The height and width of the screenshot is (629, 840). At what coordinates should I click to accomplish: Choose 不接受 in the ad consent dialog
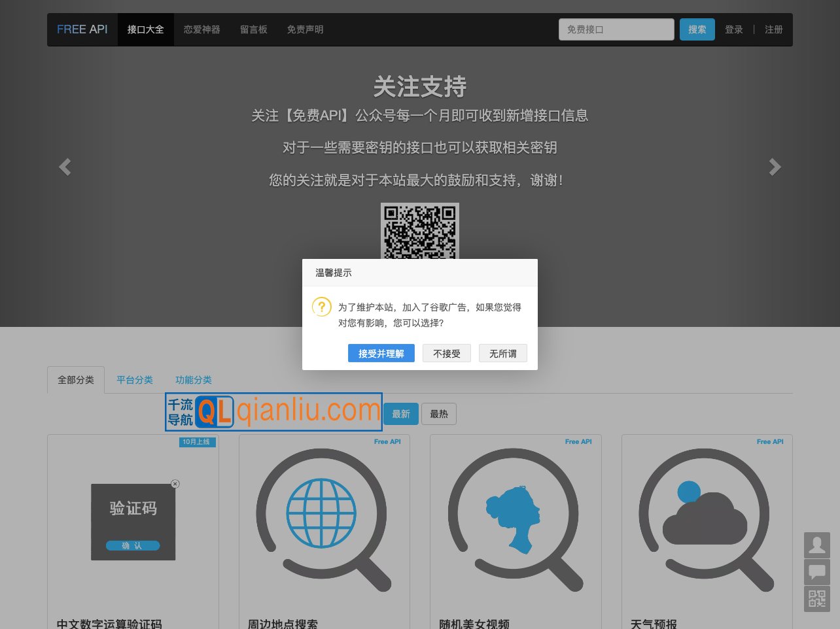[446, 353]
